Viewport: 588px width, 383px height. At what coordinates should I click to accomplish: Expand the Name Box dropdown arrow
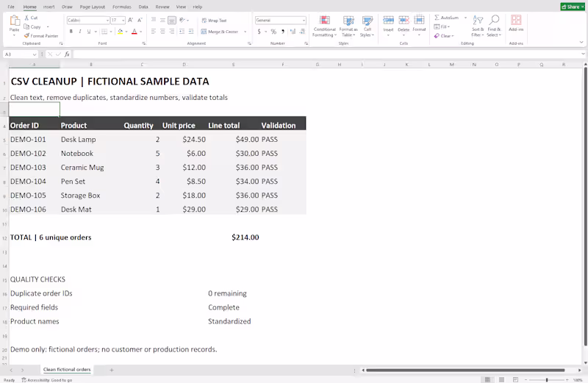click(35, 54)
